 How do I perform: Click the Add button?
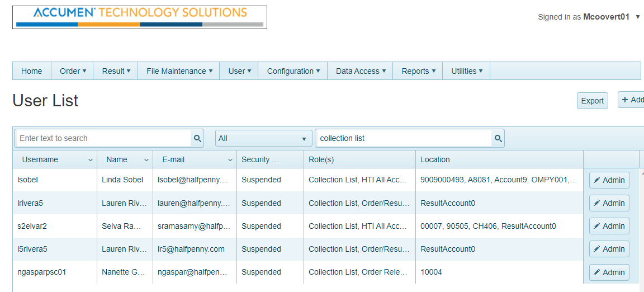click(632, 100)
